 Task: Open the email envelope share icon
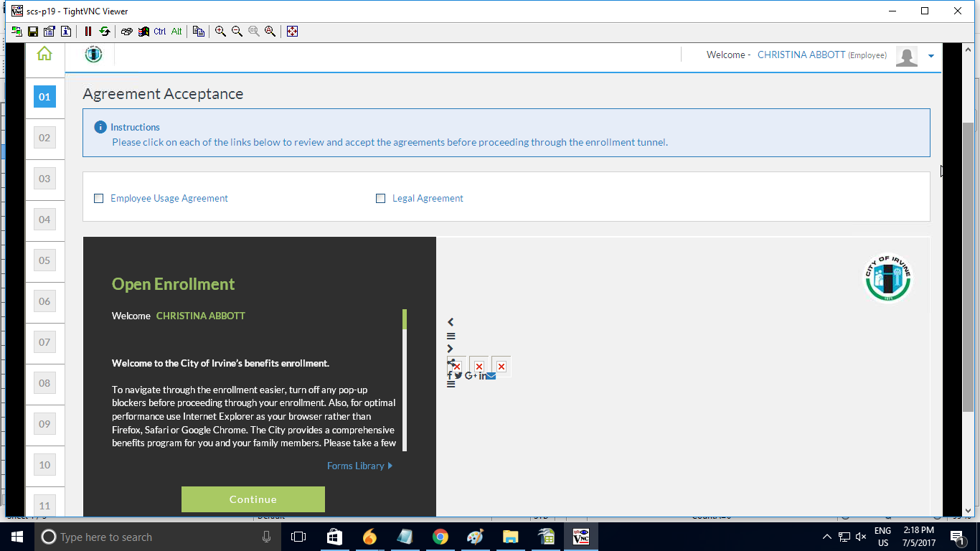tap(490, 375)
